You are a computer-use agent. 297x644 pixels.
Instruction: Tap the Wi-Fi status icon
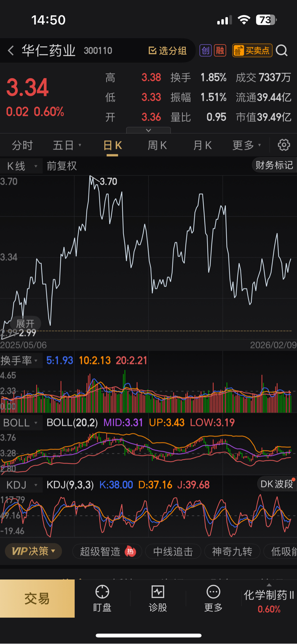(x=244, y=20)
